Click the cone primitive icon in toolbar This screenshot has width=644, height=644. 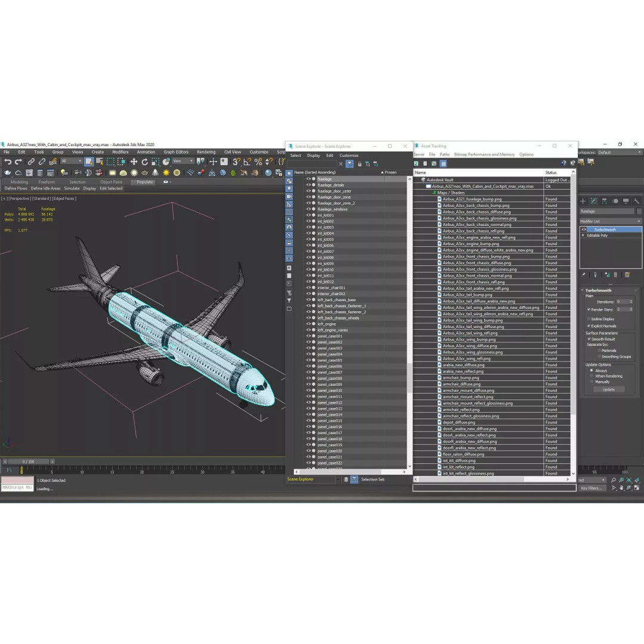pyautogui.click(x=155, y=173)
